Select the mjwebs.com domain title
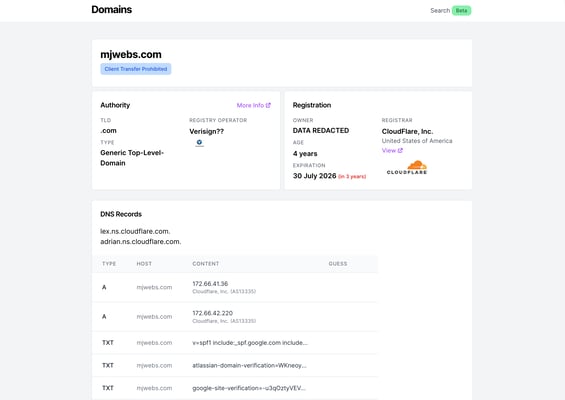The image size is (565, 400). click(131, 54)
